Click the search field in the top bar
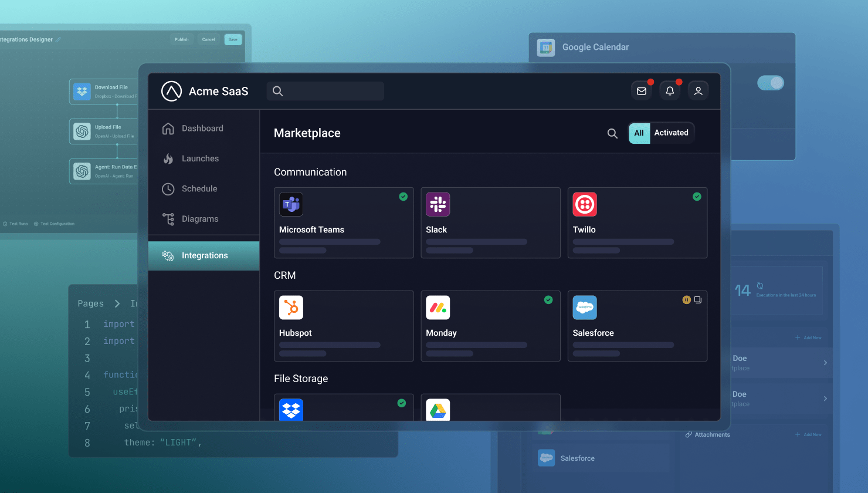Viewport: 868px width, 493px height. pos(325,91)
